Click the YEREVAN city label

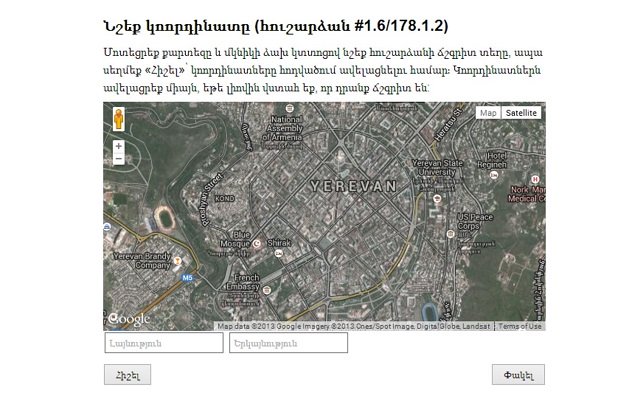pos(353,187)
